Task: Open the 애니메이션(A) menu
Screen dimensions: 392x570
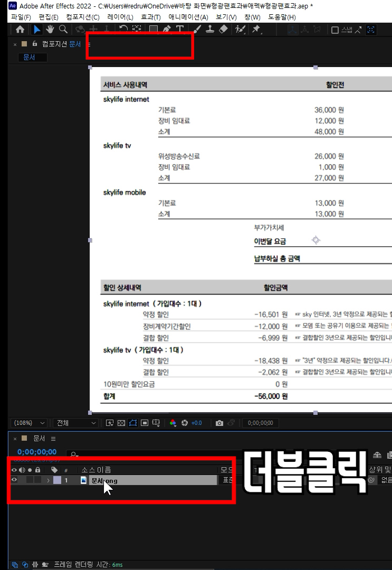Action: (x=188, y=17)
